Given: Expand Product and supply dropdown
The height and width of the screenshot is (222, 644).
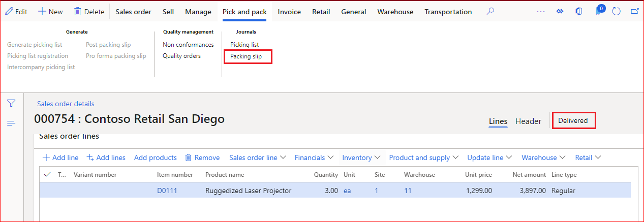Looking at the screenshot, I should [x=423, y=157].
